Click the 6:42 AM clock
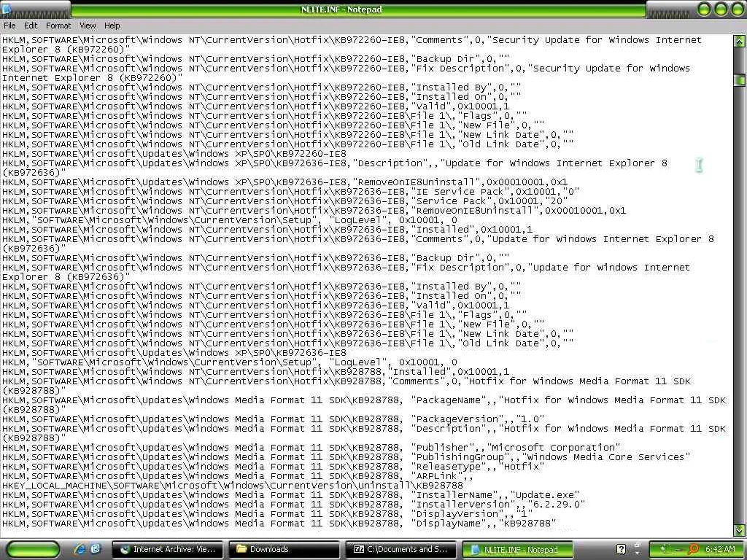The height and width of the screenshot is (560, 747). click(x=720, y=550)
